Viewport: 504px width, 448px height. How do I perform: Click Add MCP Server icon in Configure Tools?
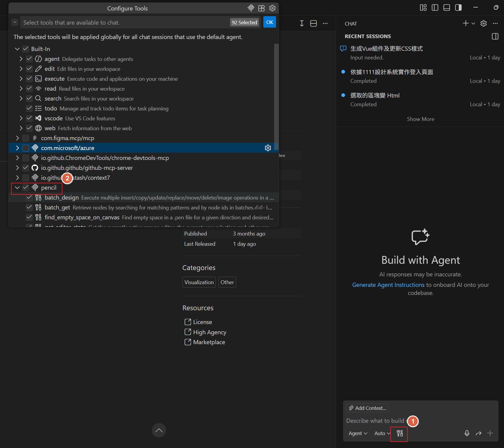point(250,8)
